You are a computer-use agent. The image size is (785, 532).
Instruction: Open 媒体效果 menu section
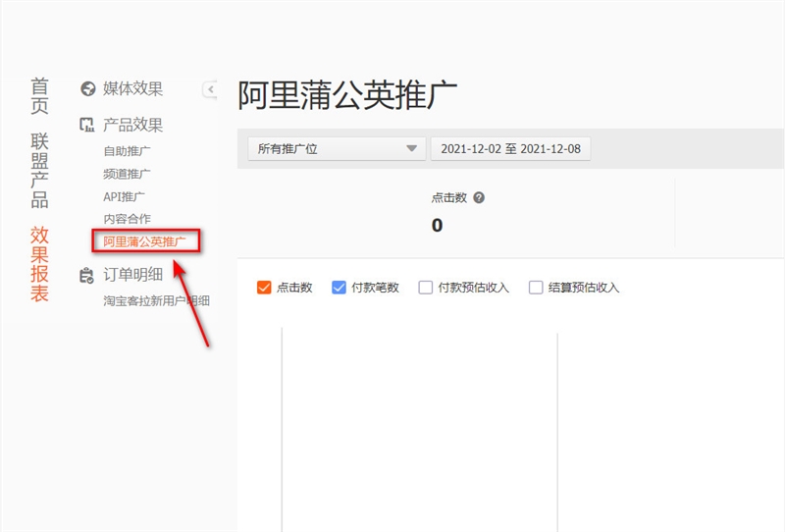(132, 88)
